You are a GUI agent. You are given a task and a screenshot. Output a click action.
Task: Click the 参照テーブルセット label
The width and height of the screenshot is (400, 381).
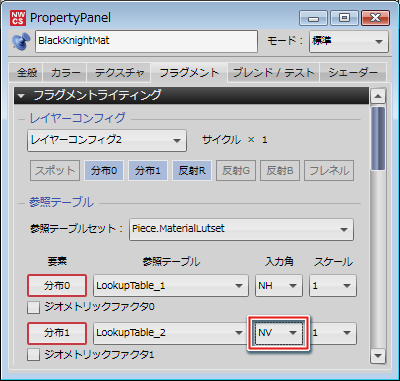[77, 229]
